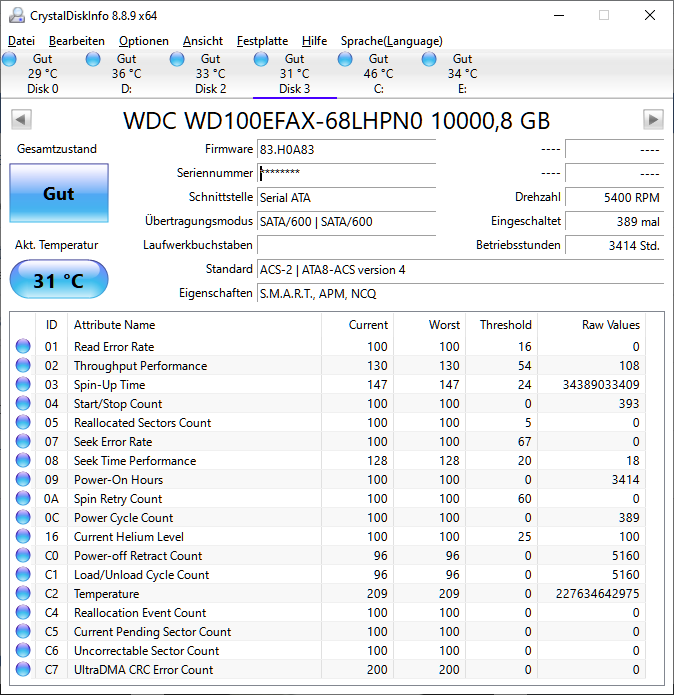Click the blue Gut health status button
Image resolution: width=674 pixels, height=695 pixels.
point(59,193)
